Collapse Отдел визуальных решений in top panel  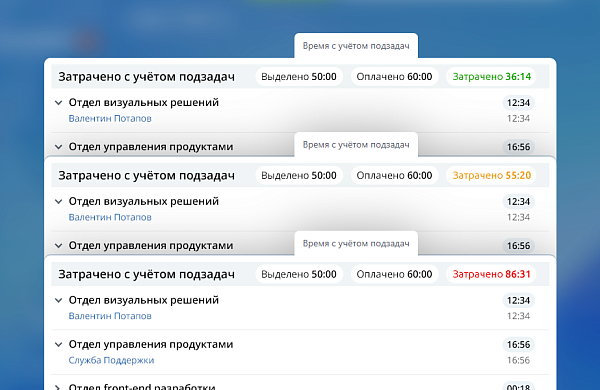point(59,103)
